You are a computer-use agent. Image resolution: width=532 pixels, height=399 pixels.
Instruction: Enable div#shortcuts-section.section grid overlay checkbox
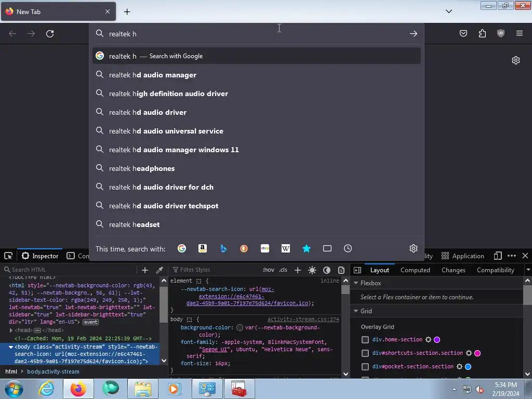tap(365, 353)
